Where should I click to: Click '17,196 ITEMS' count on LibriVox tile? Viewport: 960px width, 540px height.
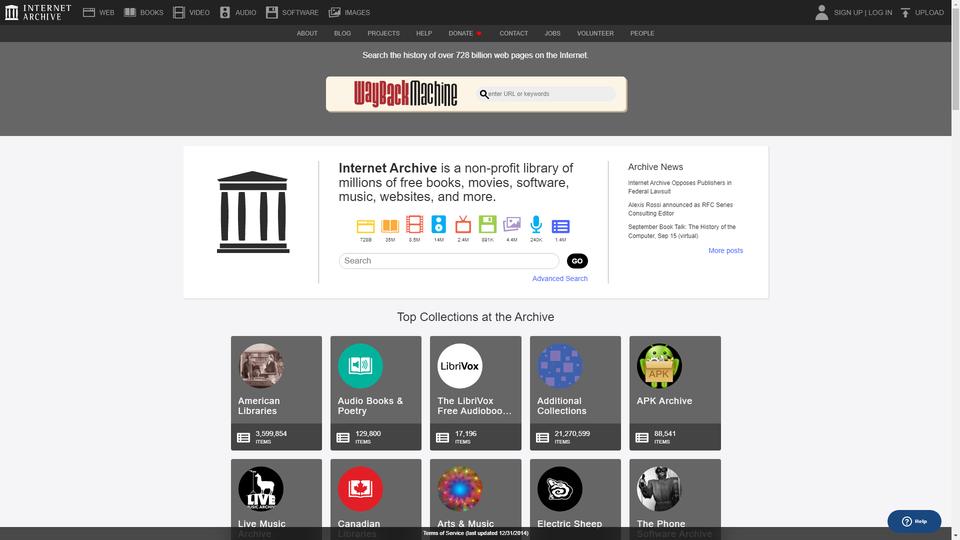coord(465,437)
